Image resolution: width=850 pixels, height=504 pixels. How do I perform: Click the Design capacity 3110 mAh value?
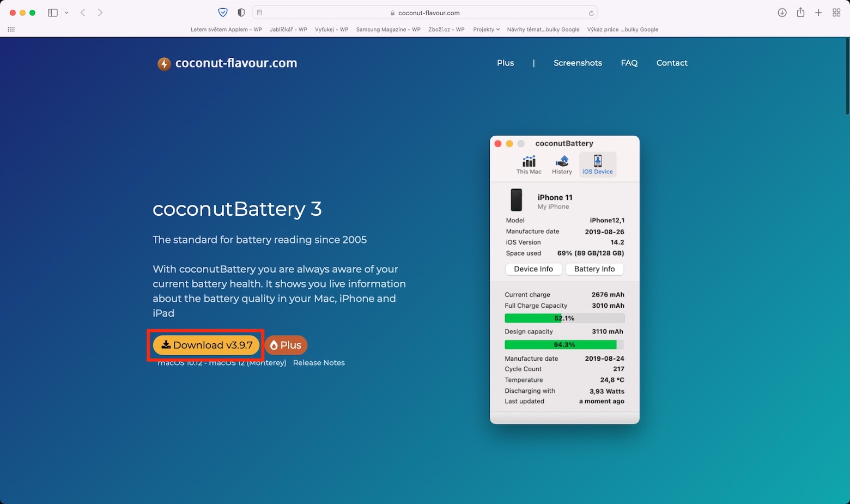pyautogui.click(x=608, y=332)
